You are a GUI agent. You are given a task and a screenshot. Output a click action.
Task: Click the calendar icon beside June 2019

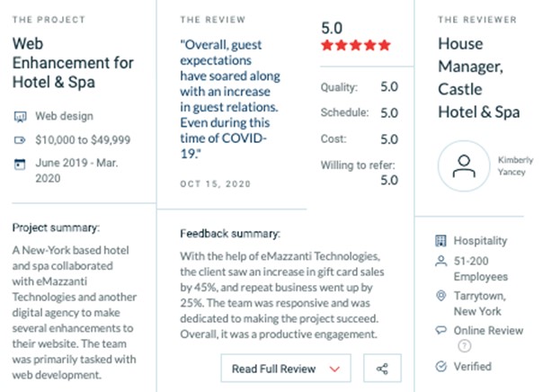20,164
